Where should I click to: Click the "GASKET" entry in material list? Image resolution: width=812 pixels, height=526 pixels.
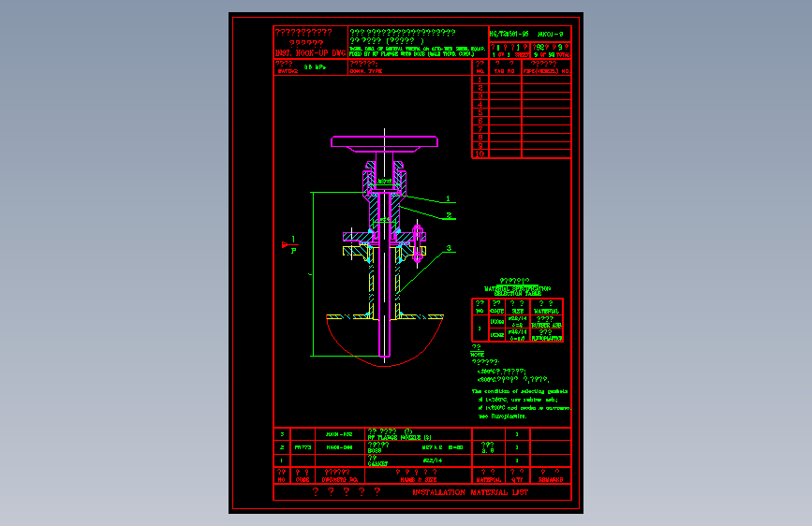point(377,464)
